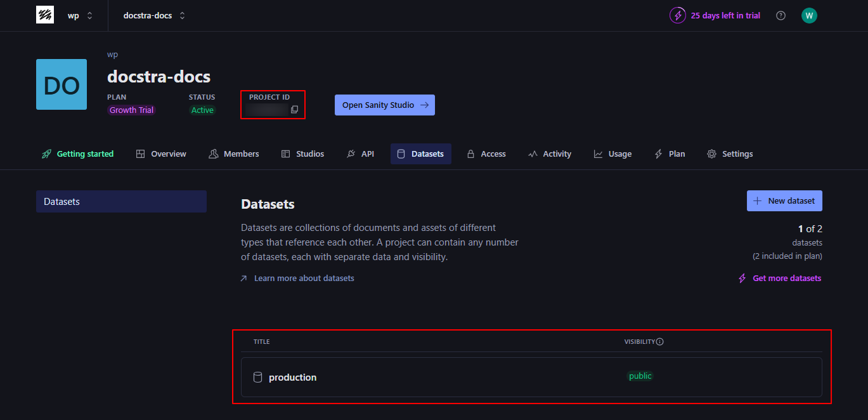Click the user avatar W
This screenshot has height=420, width=868.
(x=809, y=15)
